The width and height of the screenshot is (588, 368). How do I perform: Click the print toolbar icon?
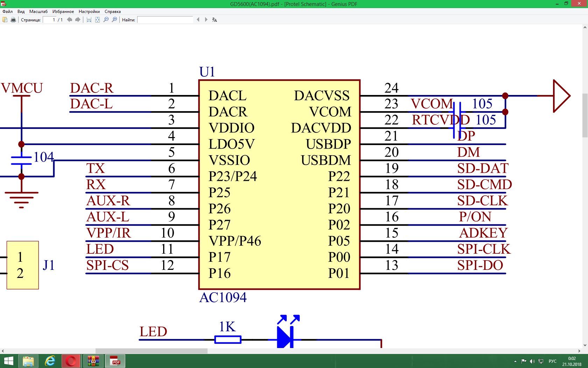point(13,20)
